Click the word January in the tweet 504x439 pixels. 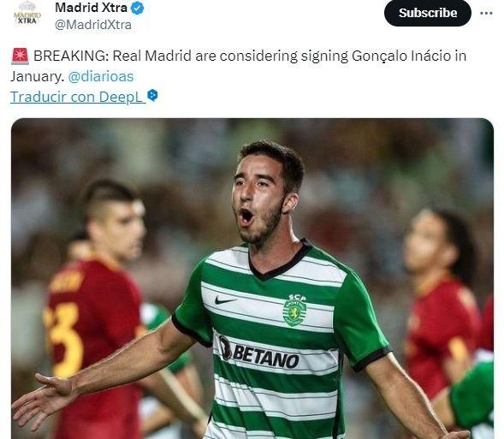37,76
